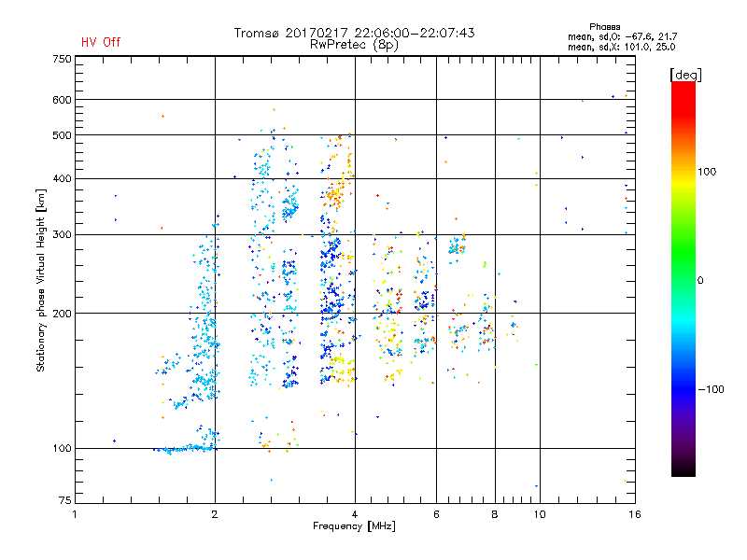Click the y-axis tick label '75'
The image size is (747, 560).
(65, 500)
